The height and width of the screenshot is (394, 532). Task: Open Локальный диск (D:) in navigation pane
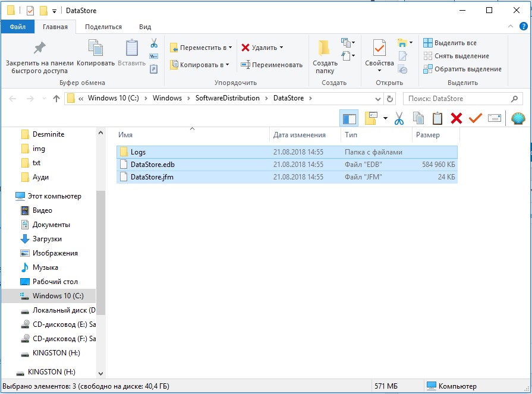pyautogui.click(x=58, y=310)
